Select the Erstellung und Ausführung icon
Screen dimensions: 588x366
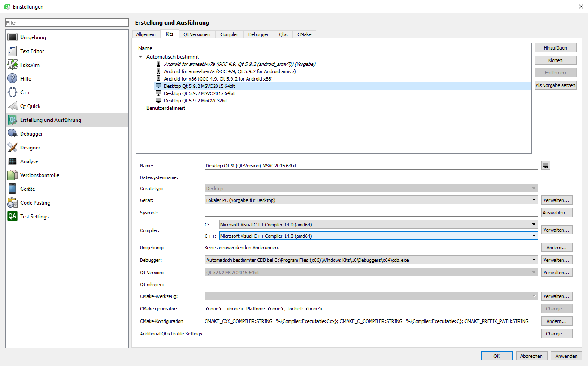(12, 120)
